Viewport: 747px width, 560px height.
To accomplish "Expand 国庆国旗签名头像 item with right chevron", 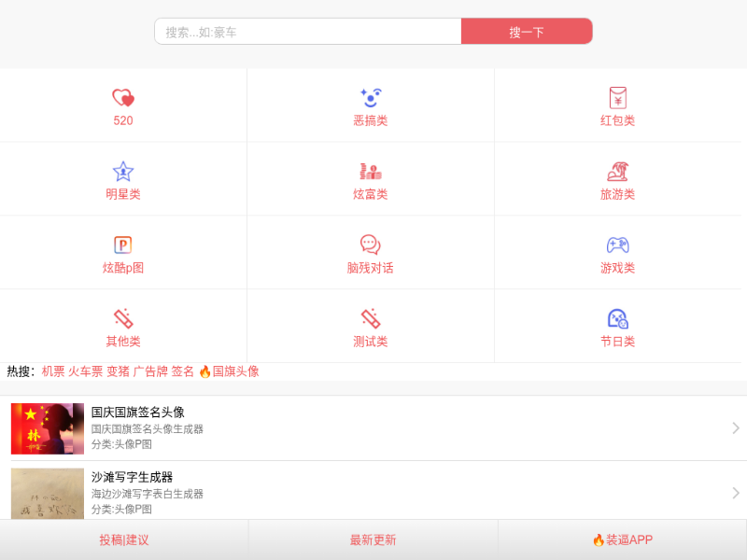I will point(735,428).
